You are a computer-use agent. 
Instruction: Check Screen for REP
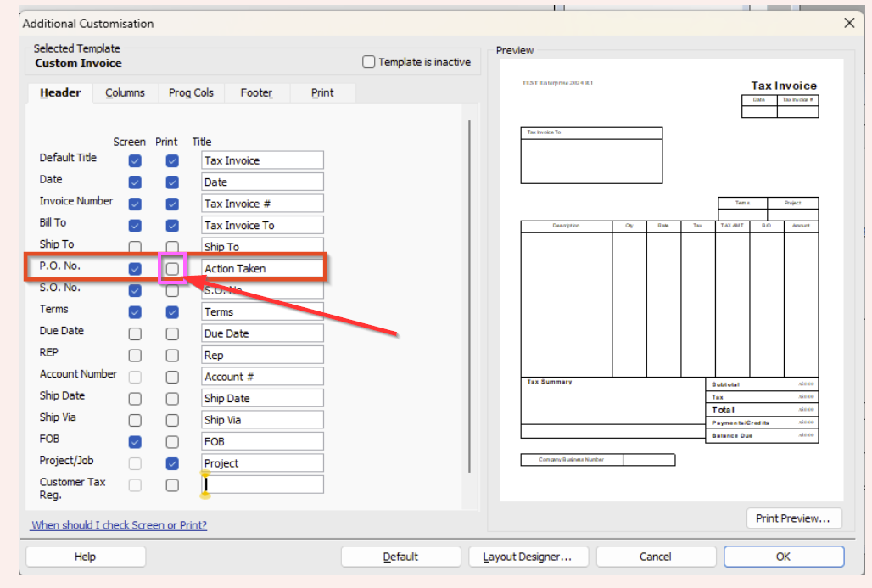[135, 356]
